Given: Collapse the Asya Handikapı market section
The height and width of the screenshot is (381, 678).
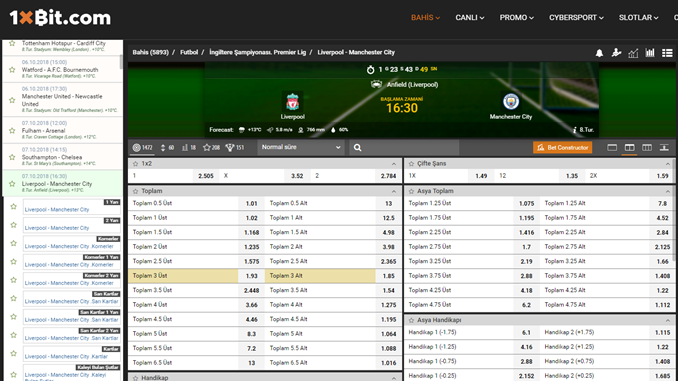Looking at the screenshot, I should [x=668, y=320].
